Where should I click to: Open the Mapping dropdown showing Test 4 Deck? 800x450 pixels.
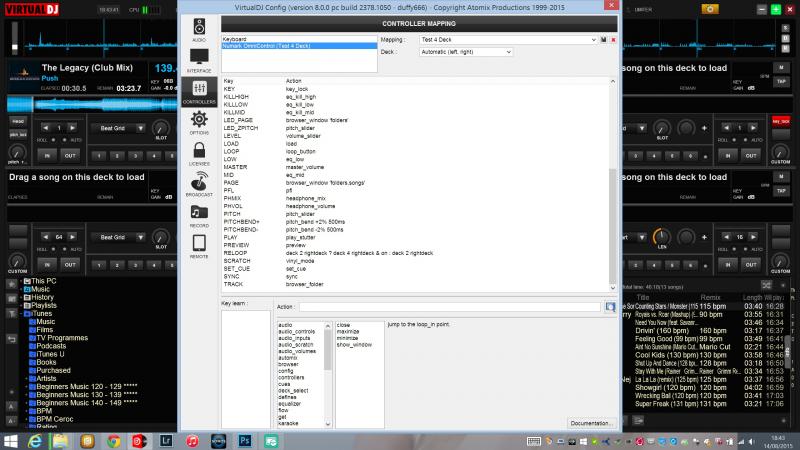pyautogui.click(x=508, y=40)
